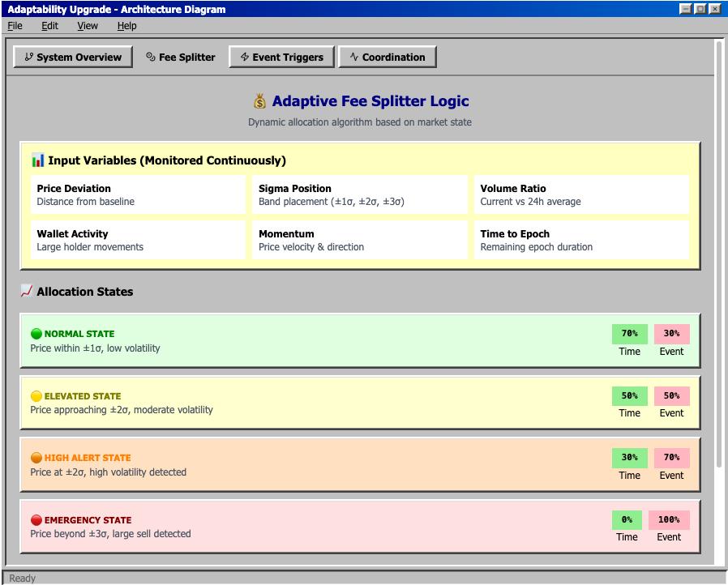The width and height of the screenshot is (728, 585).
Task: Click the Emergency State 0% Time badge
Action: [627, 519]
